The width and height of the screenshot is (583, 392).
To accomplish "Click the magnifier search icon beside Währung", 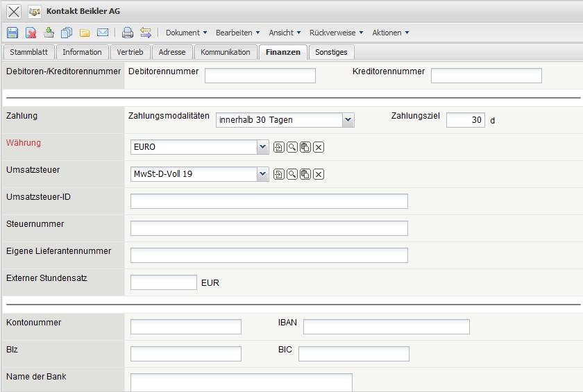I will pyautogui.click(x=292, y=147).
